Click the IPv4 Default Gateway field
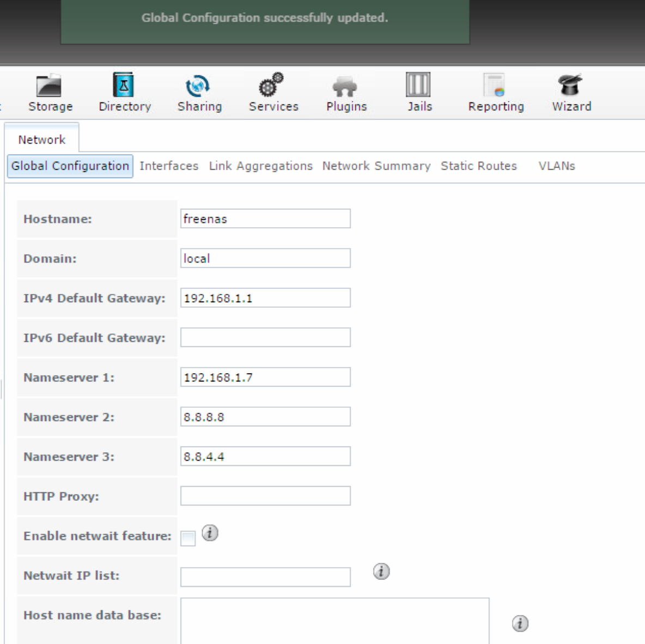The image size is (645, 644). tap(265, 297)
